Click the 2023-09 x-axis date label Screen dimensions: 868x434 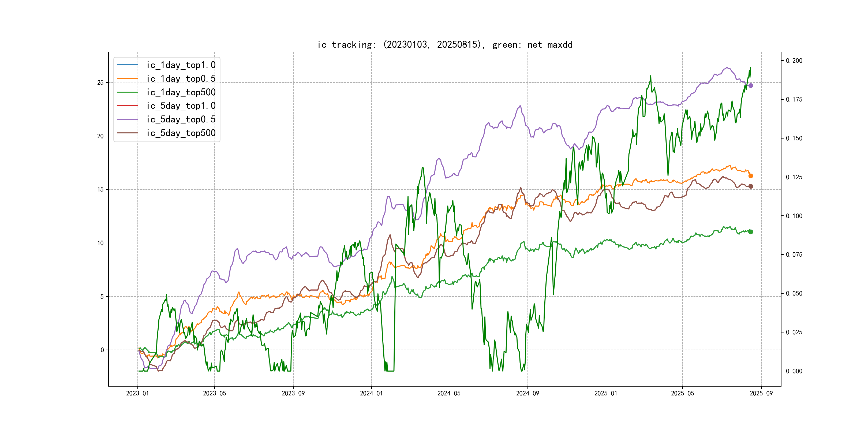click(293, 393)
